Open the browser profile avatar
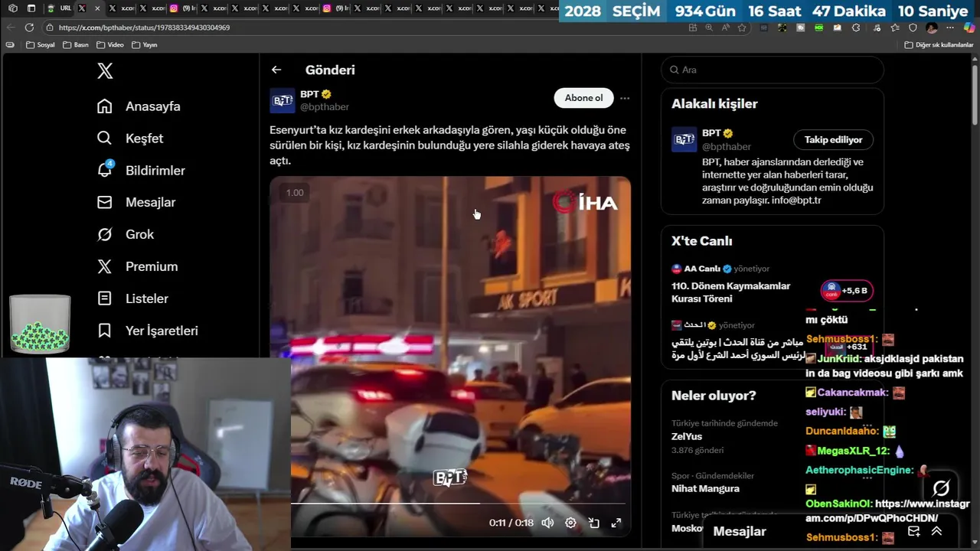Screen dimensions: 980x551 [932, 28]
